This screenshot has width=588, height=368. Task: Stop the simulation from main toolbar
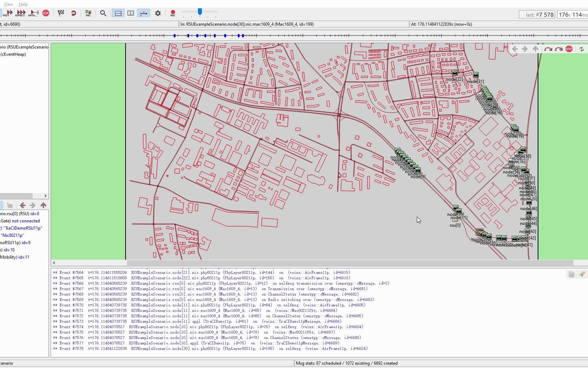[46, 13]
